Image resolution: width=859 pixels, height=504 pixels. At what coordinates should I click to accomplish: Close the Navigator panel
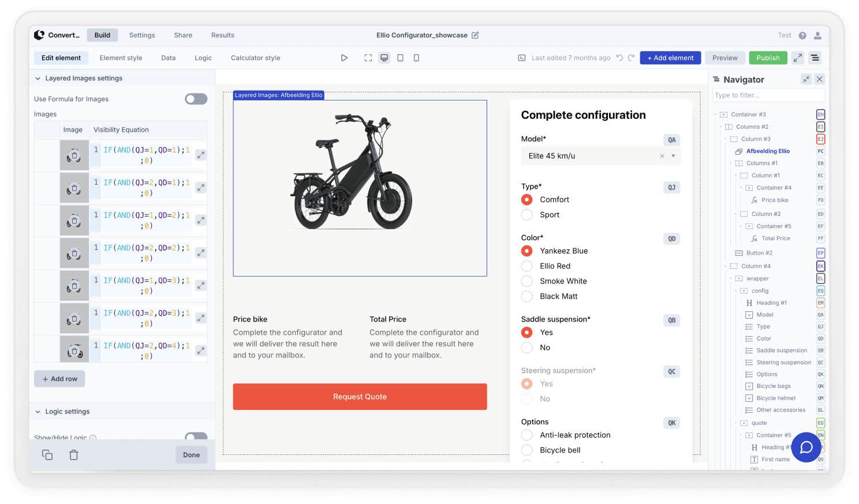click(x=820, y=79)
